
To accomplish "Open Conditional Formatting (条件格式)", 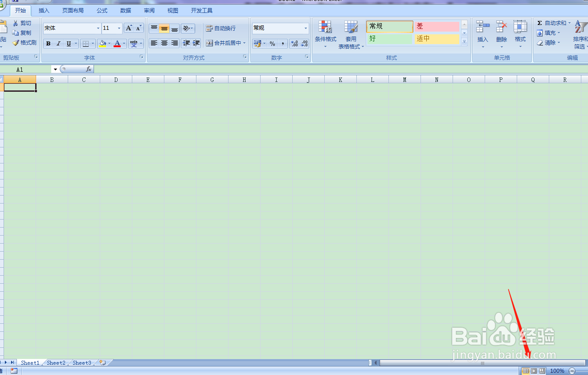I will pyautogui.click(x=326, y=35).
